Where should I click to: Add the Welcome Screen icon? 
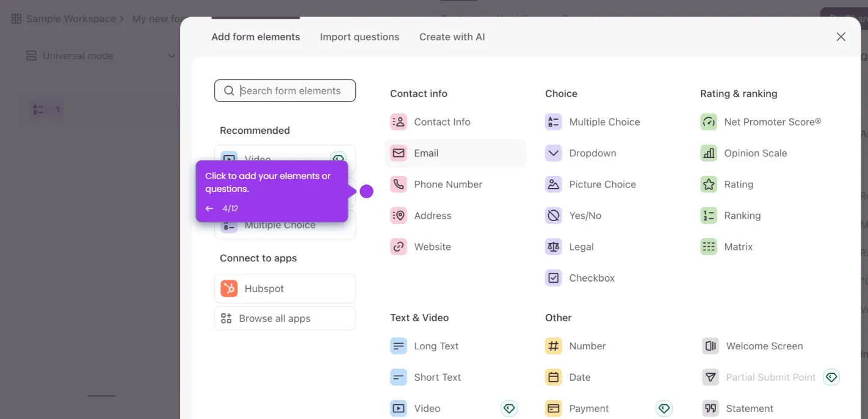click(x=711, y=346)
